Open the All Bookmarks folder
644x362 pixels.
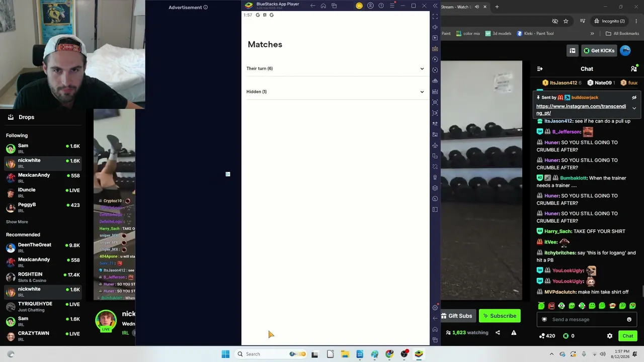pyautogui.click(x=622, y=34)
